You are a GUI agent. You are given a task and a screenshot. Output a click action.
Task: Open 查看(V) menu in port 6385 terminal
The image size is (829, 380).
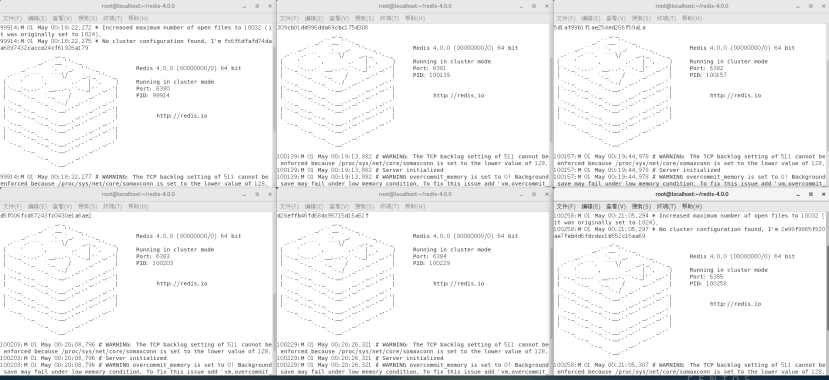pyautogui.click(x=616, y=206)
